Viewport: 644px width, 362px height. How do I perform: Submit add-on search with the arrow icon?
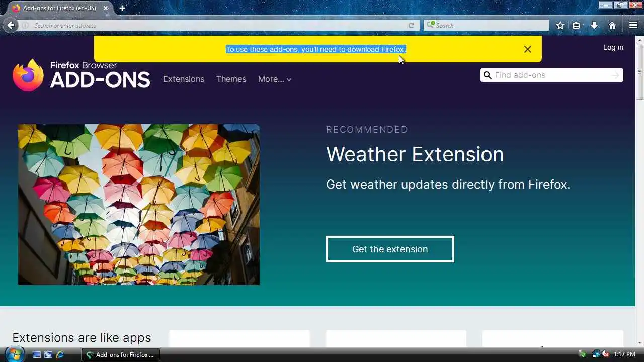point(615,75)
